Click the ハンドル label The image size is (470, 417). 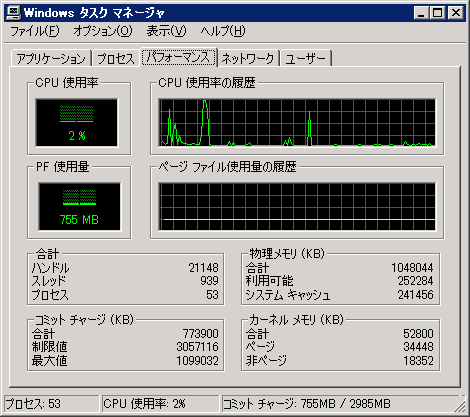click(x=50, y=268)
